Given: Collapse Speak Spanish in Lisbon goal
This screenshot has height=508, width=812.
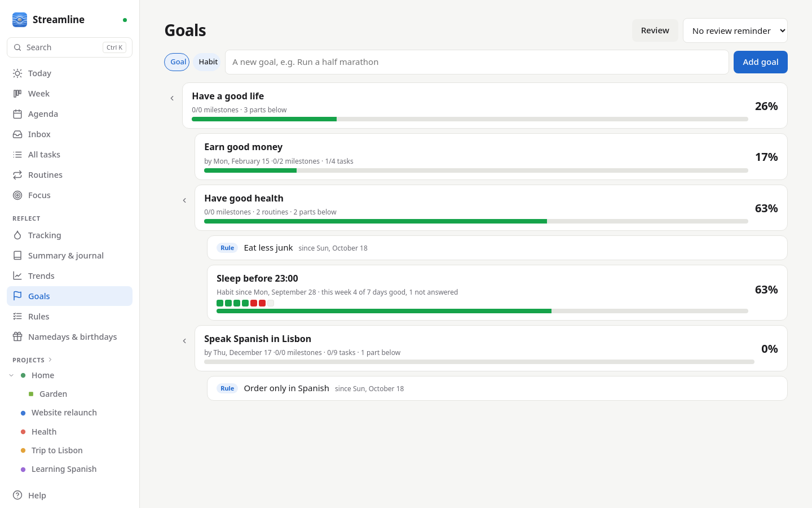Looking at the screenshot, I should click(184, 341).
